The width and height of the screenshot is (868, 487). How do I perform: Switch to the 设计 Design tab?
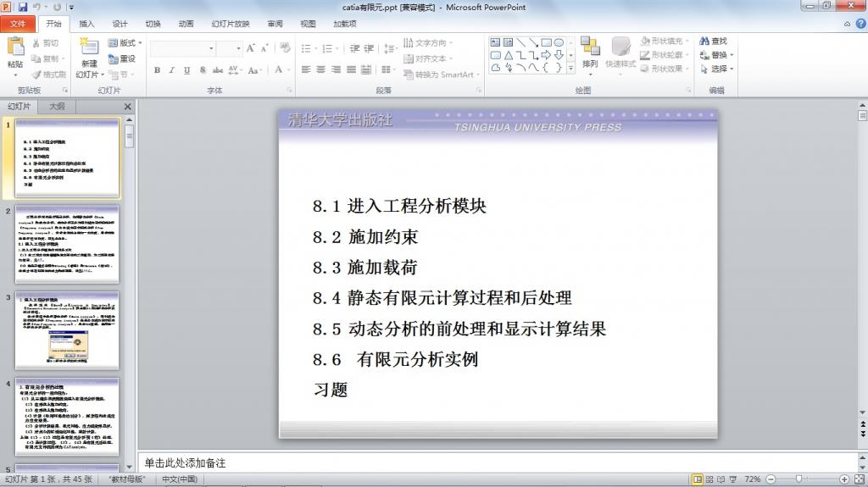pos(120,24)
